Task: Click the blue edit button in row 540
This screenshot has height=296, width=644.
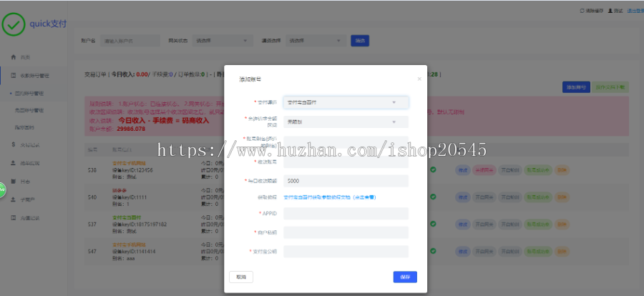Action: tap(463, 197)
